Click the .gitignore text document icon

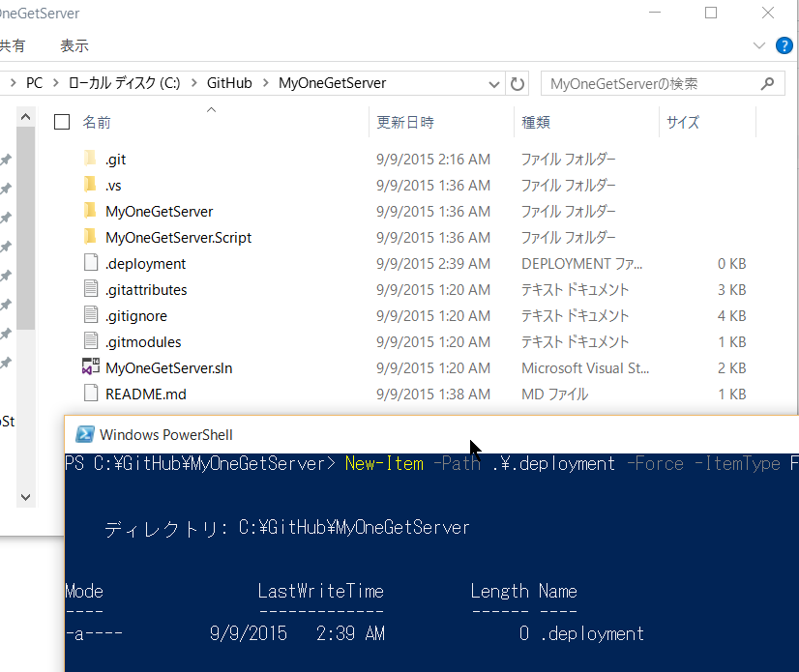pyautogui.click(x=90, y=315)
